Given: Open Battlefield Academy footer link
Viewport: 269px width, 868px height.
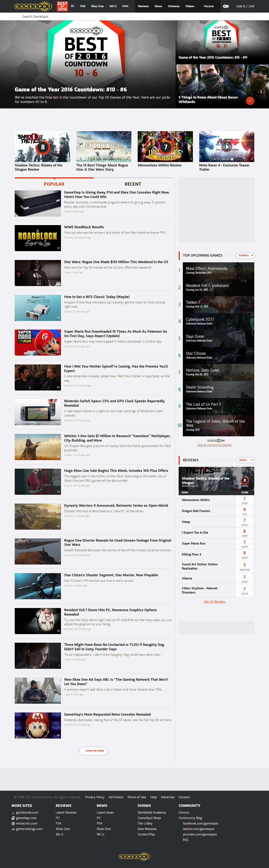Looking at the screenshot, I should [x=152, y=812].
